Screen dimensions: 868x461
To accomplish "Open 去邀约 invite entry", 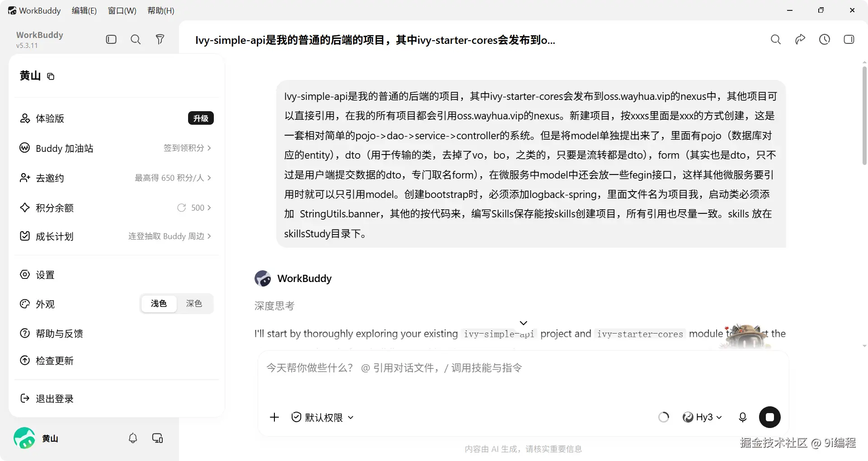I will tap(117, 178).
